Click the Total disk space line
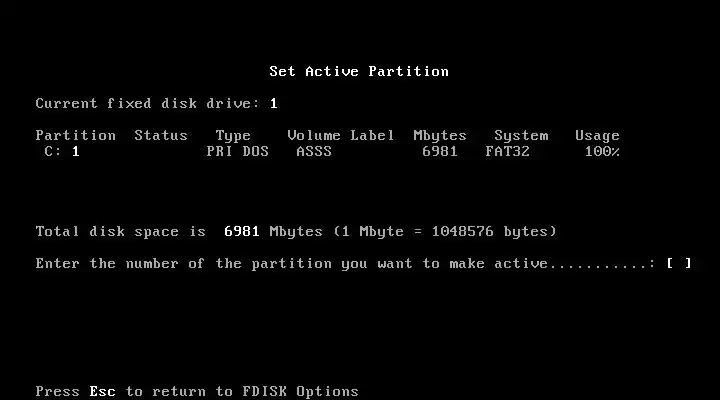The width and height of the screenshot is (720, 400). 296,231
